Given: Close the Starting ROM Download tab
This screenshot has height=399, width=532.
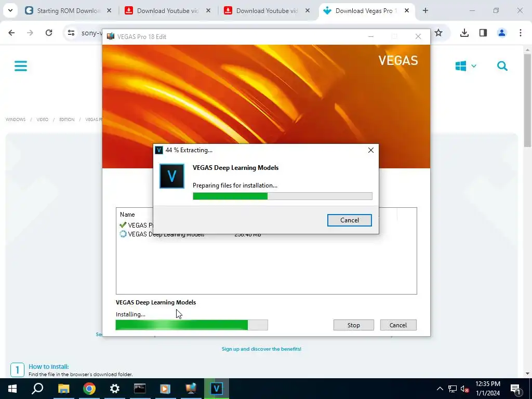Looking at the screenshot, I should (x=109, y=11).
